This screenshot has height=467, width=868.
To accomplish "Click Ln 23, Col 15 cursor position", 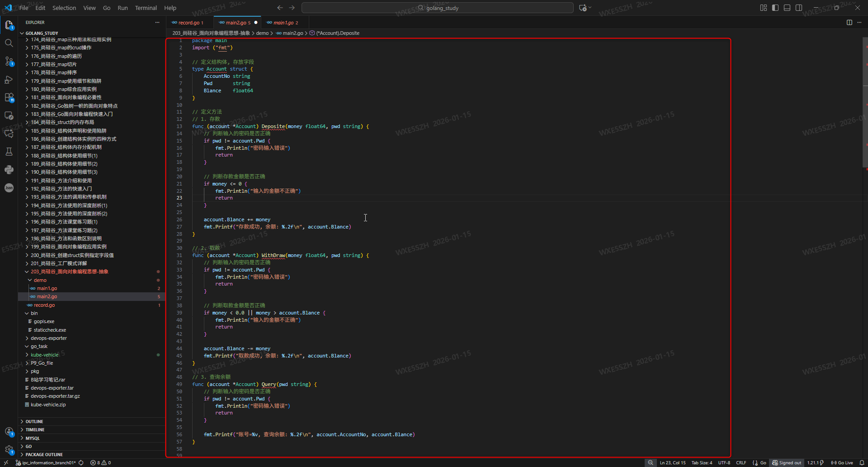I will [673, 462].
